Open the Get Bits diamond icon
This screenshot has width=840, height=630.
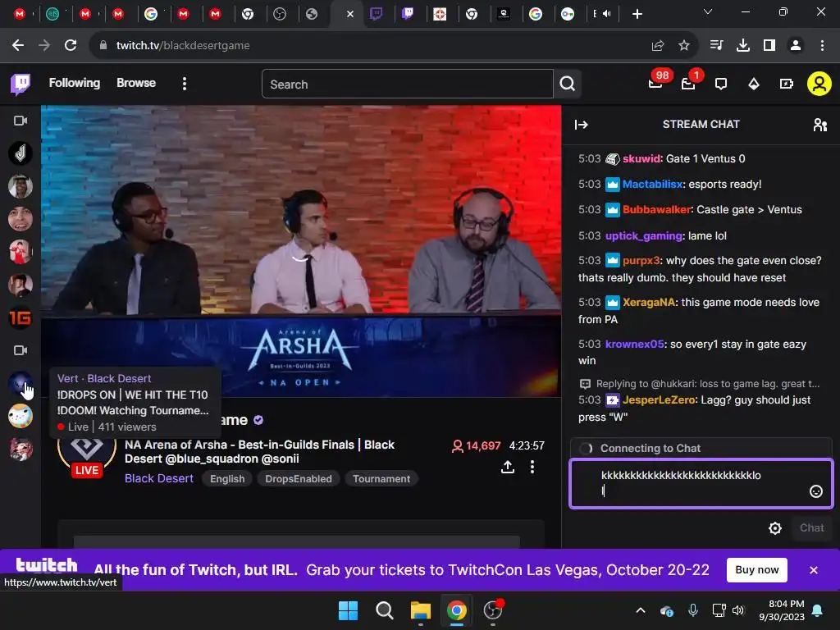754,84
